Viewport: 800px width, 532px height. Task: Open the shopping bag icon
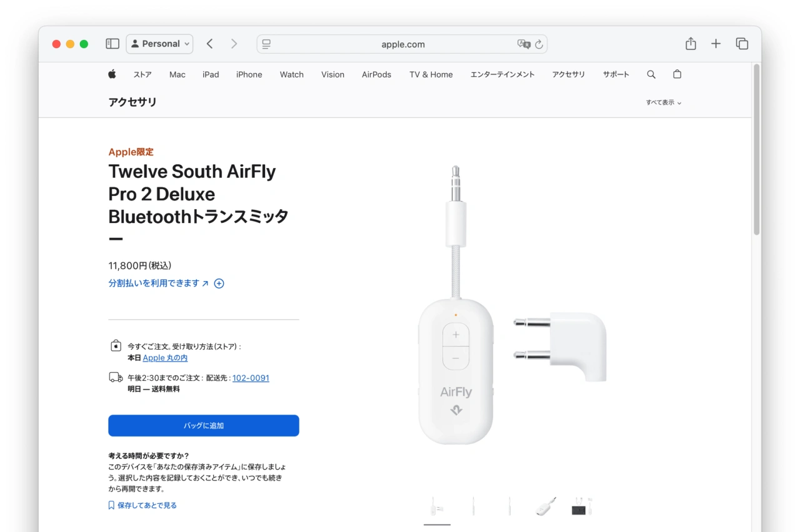click(x=677, y=74)
